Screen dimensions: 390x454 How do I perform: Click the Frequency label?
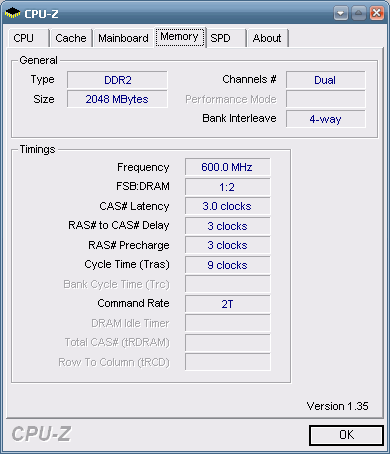coord(143,167)
